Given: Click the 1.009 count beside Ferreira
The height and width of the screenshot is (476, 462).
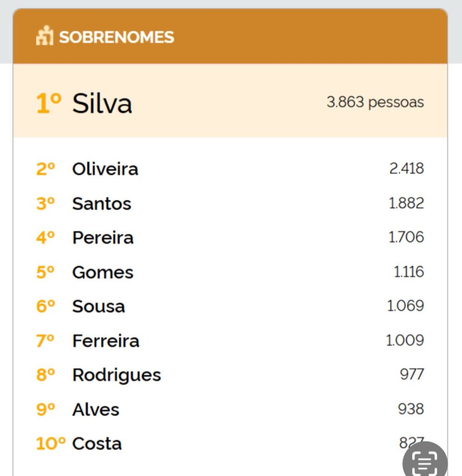Looking at the screenshot, I should (x=404, y=341).
